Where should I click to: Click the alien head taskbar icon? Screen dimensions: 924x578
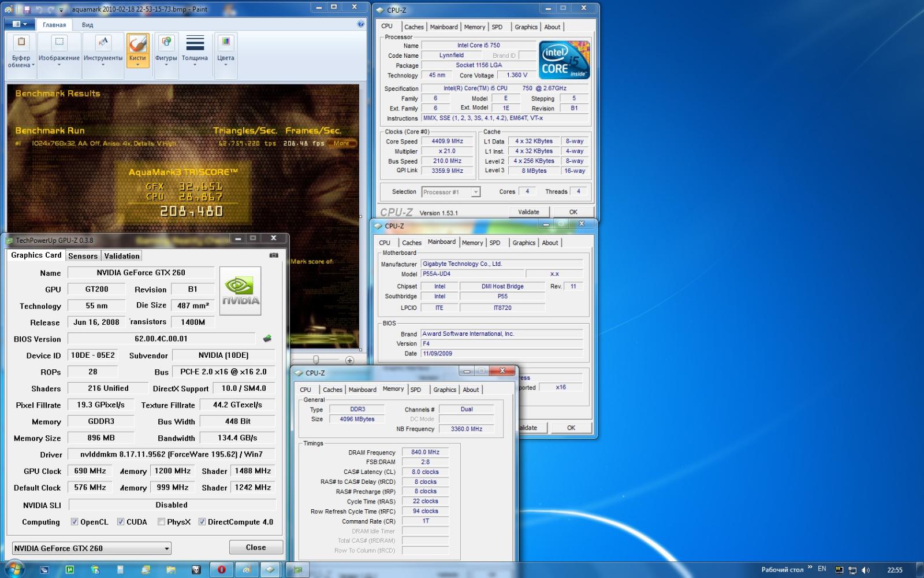click(x=196, y=569)
